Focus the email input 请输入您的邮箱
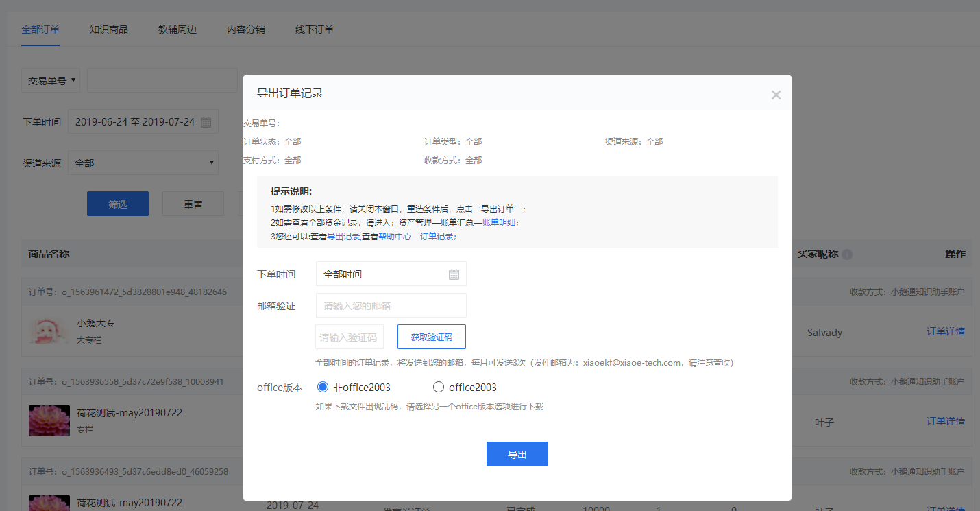 tap(391, 305)
